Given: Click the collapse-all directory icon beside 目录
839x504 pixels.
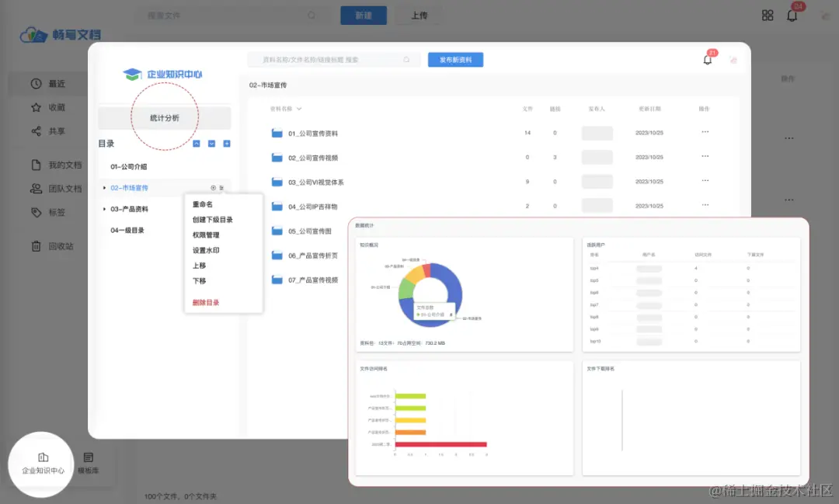Looking at the screenshot, I should [x=197, y=144].
